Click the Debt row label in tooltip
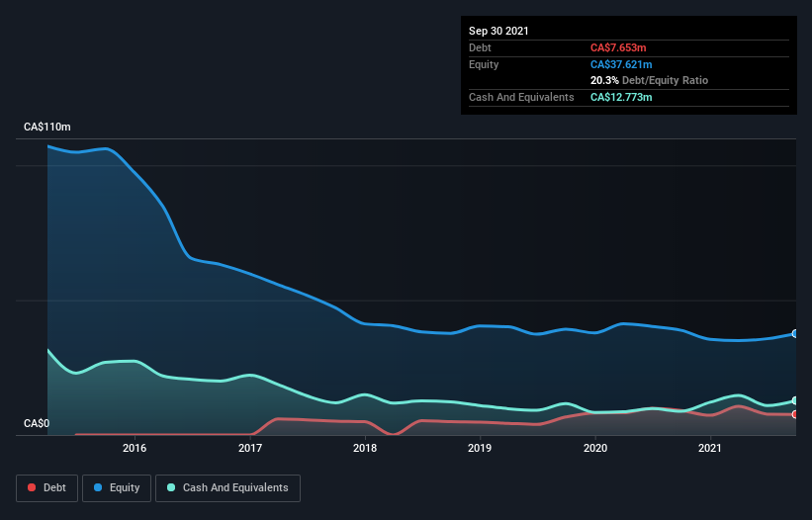The image size is (812, 520). tap(480, 47)
